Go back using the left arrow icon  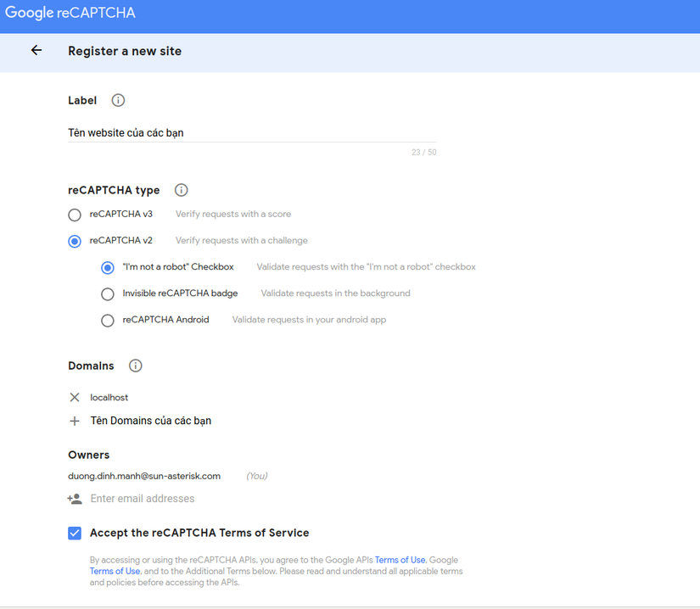tap(36, 50)
